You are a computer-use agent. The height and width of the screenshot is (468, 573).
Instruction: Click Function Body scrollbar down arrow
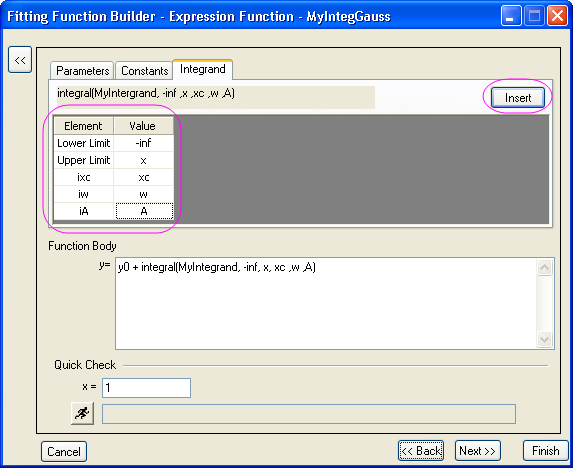(544, 339)
